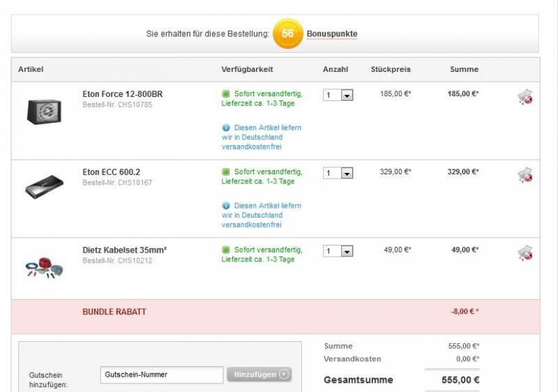Click the -8,00 € discount amount
The height and width of the screenshot is (392, 558).
point(465,312)
